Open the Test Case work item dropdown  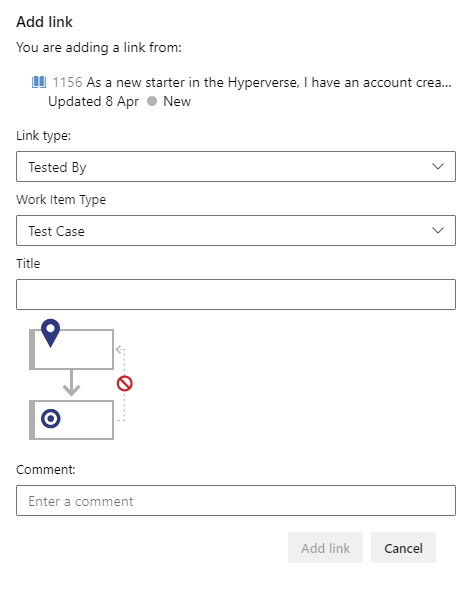coord(236,230)
